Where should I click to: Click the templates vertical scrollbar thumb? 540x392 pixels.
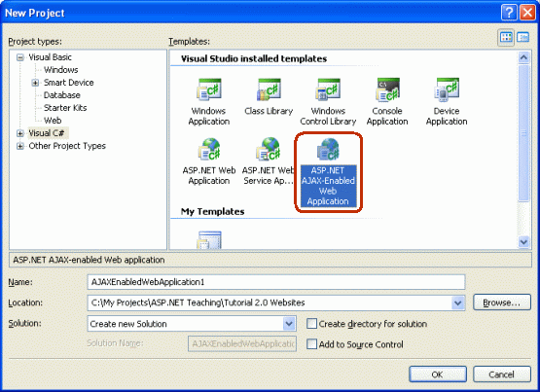[523, 132]
